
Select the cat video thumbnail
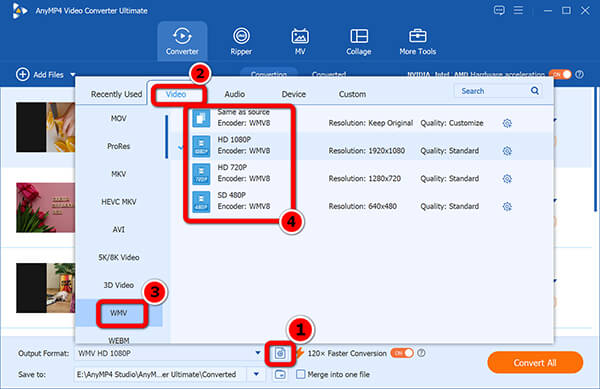46,288
